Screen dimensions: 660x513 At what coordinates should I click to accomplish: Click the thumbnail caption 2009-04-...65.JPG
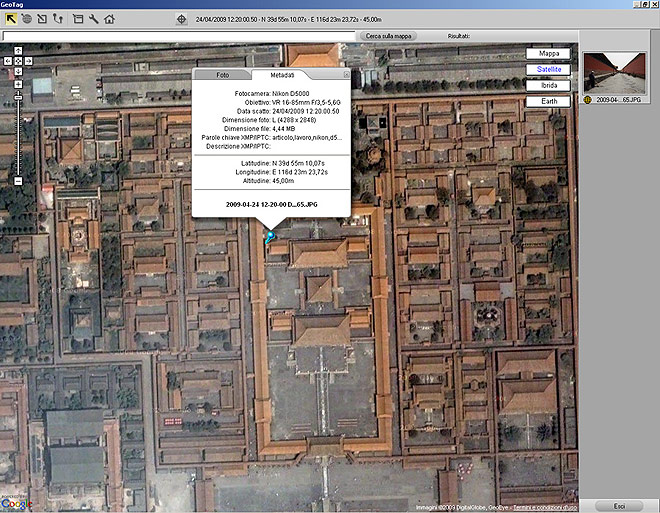click(618, 100)
